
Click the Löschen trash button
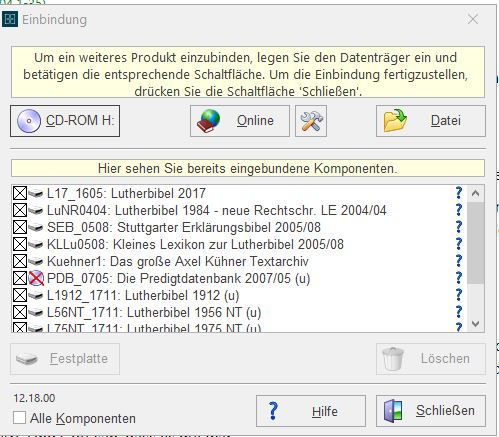click(x=431, y=359)
